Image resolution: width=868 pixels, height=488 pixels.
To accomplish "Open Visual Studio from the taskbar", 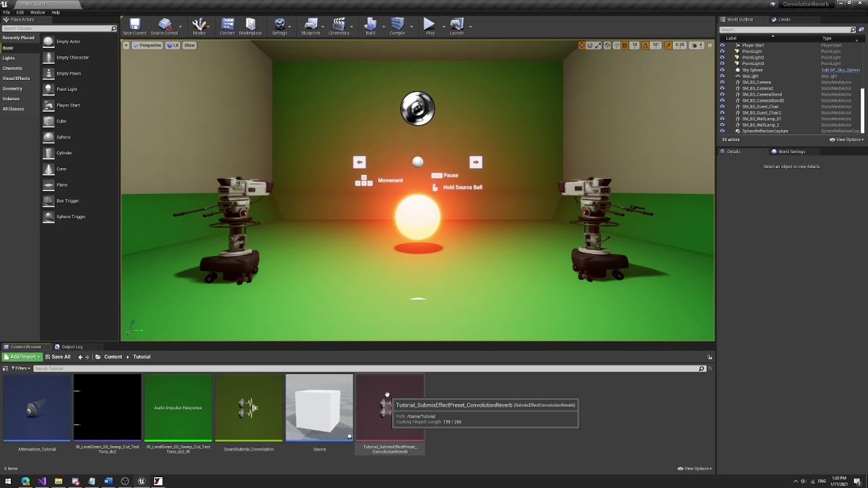I will (x=42, y=481).
